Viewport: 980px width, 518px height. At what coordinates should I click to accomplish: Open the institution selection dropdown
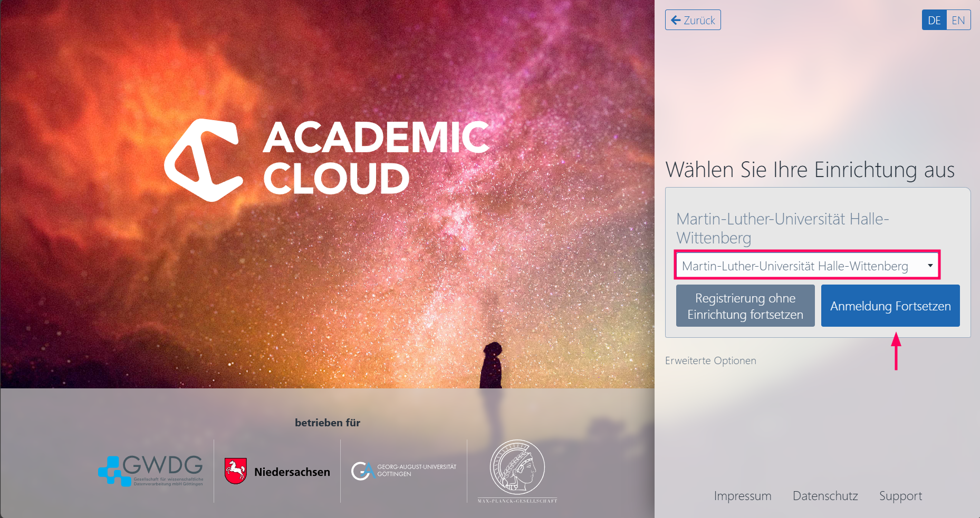808,266
